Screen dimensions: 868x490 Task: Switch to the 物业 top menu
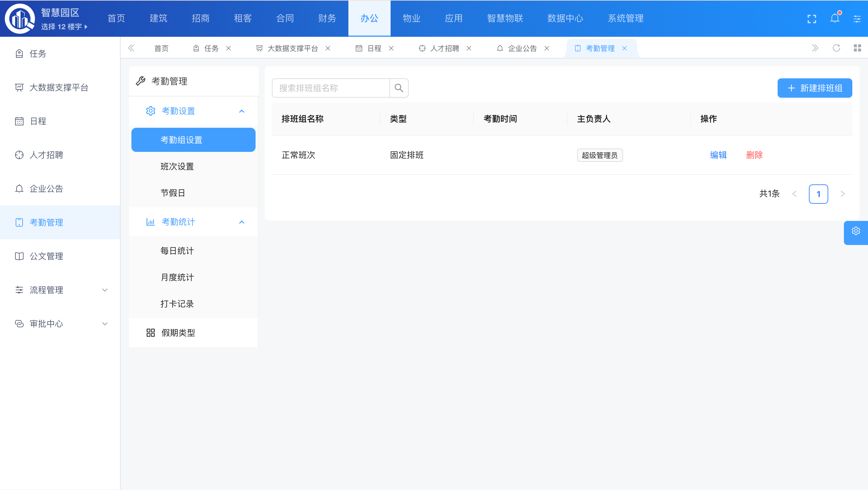pyautogui.click(x=411, y=19)
